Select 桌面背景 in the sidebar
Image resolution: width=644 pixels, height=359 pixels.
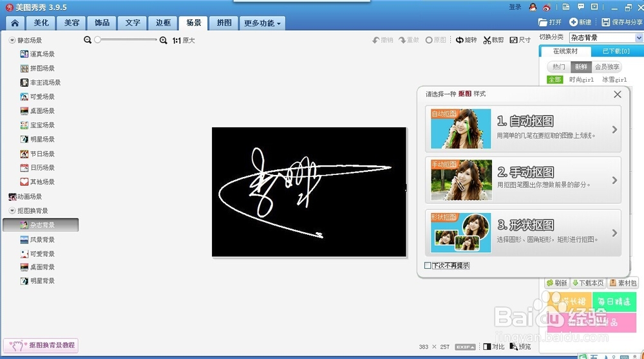click(x=37, y=267)
